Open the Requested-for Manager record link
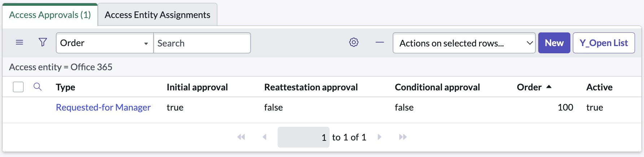 [x=103, y=107]
